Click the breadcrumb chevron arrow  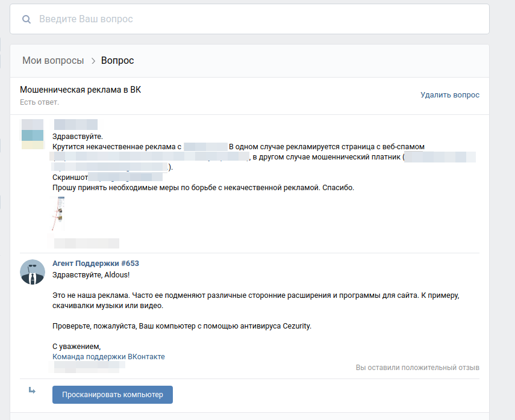93,61
